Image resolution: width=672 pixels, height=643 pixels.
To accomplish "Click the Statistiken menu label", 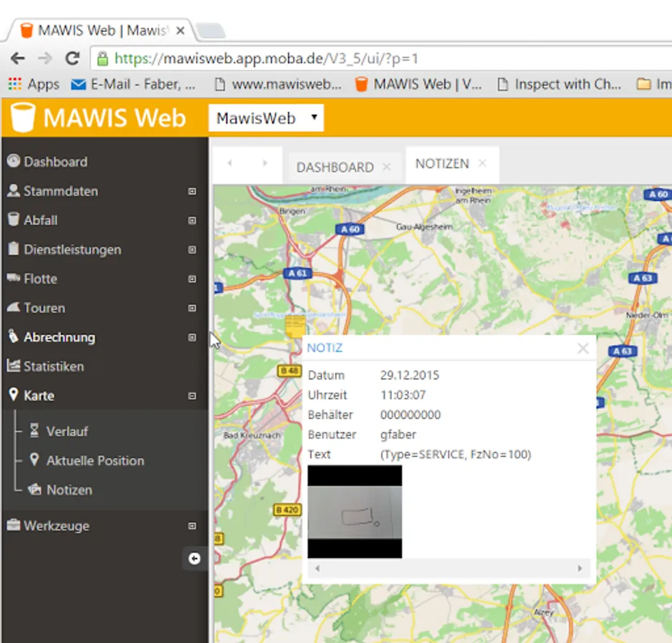I will click(54, 367).
